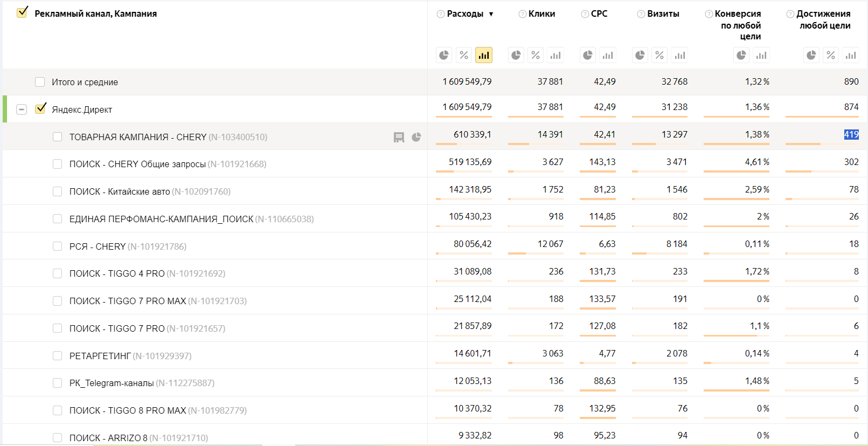The width and height of the screenshot is (868, 446).
Task: Open pie chart icon in ТОВАРНАЯ КАМПАНИЯ row
Action: [x=416, y=137]
